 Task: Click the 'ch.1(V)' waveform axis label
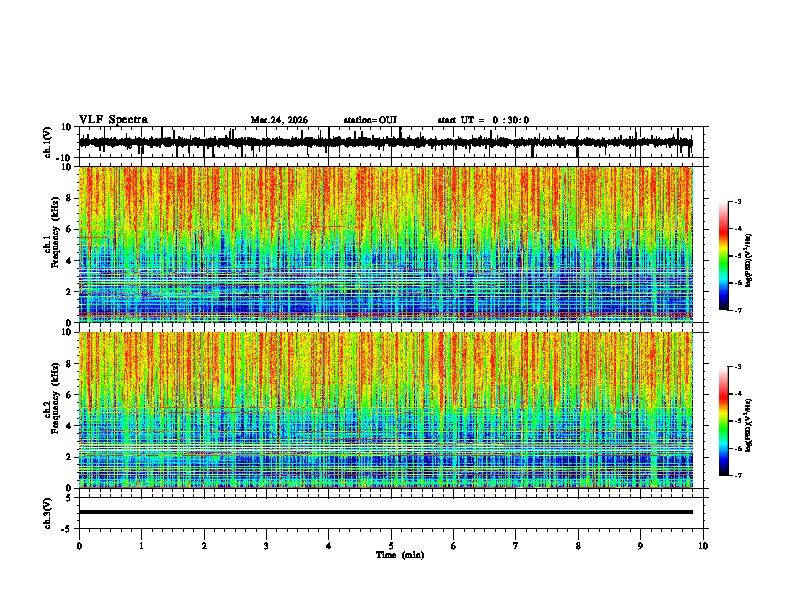[x=48, y=142]
